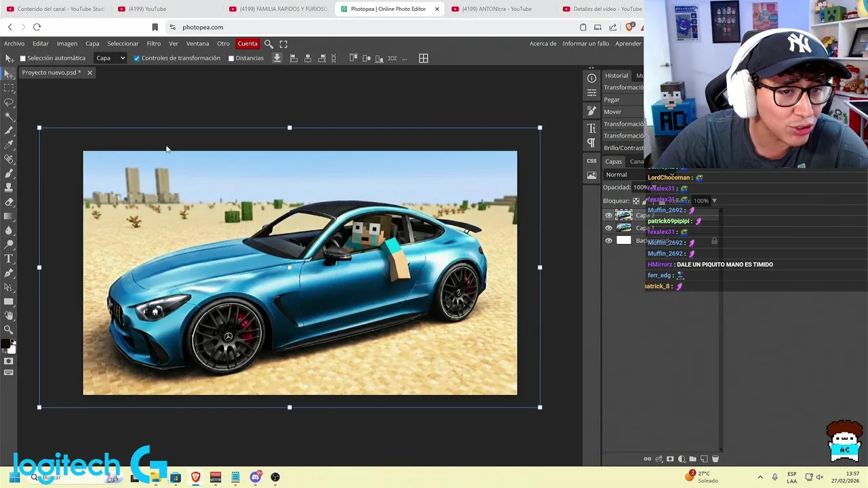Select the Eraser tool
Viewport: 868px width, 488px height.
(x=9, y=202)
